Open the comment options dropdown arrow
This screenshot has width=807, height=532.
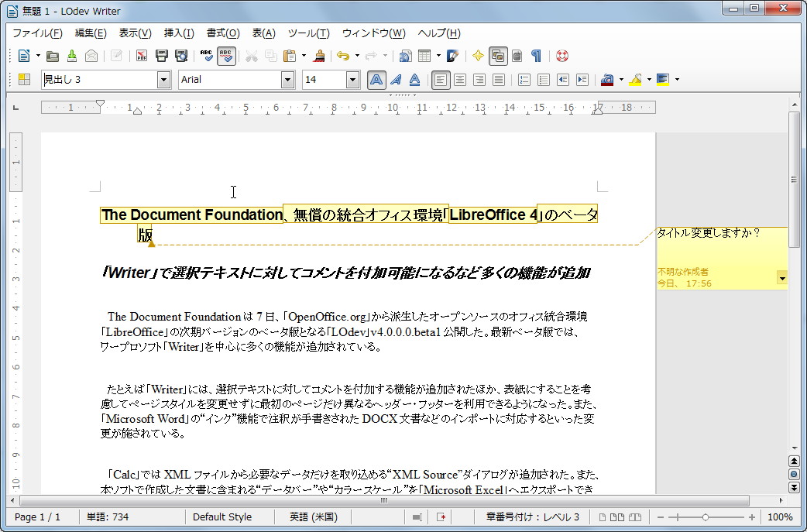pos(782,279)
